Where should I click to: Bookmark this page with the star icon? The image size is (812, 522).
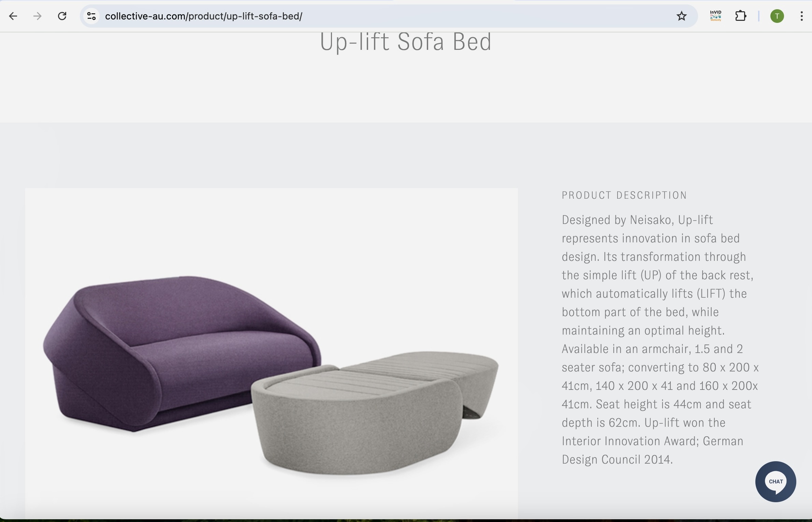point(681,16)
